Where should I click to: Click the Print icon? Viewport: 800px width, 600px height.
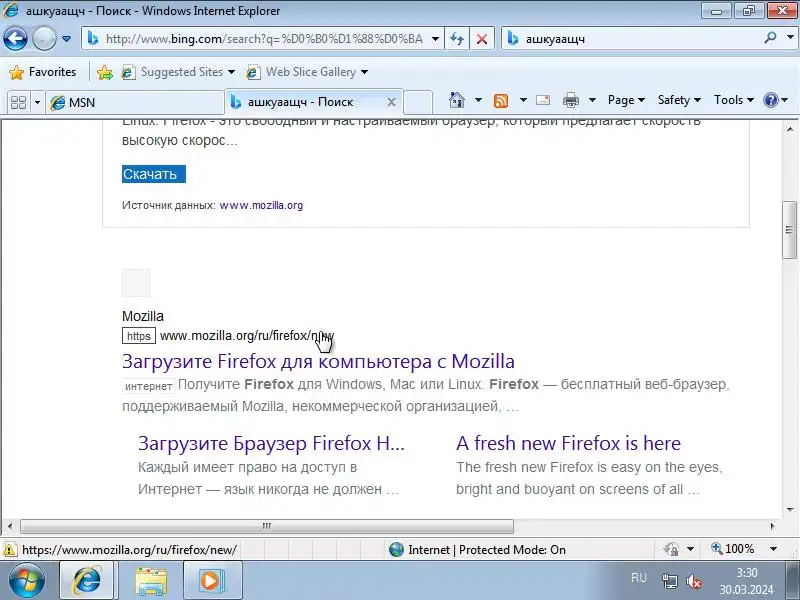point(570,101)
